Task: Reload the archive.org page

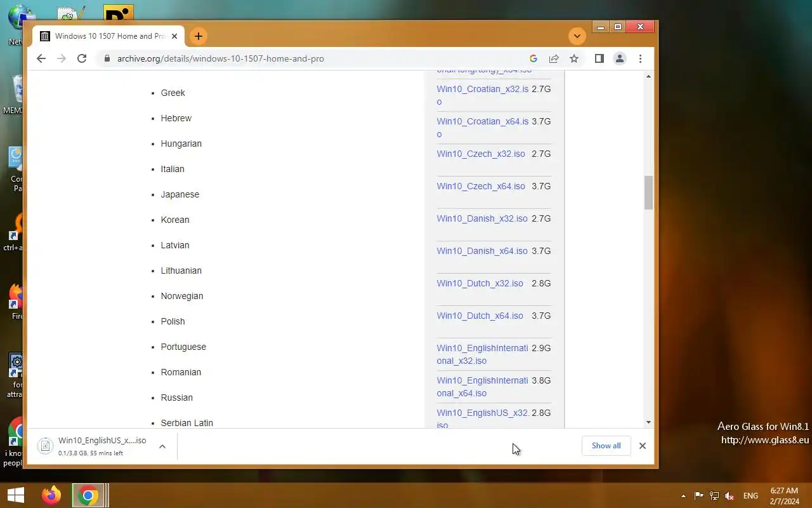Action: pos(82,58)
